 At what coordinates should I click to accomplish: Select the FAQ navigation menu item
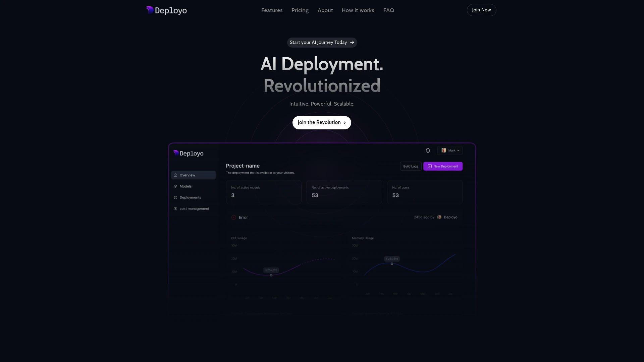click(x=389, y=10)
